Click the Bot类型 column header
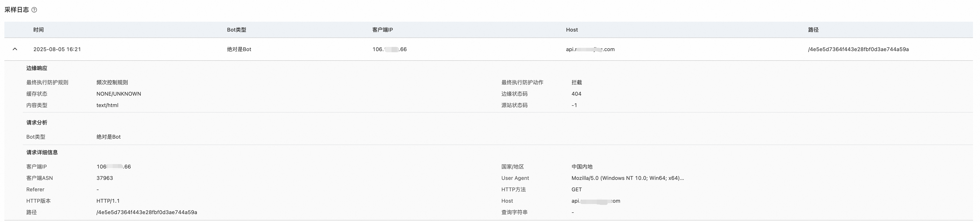This screenshot has width=980, height=222. [x=237, y=30]
